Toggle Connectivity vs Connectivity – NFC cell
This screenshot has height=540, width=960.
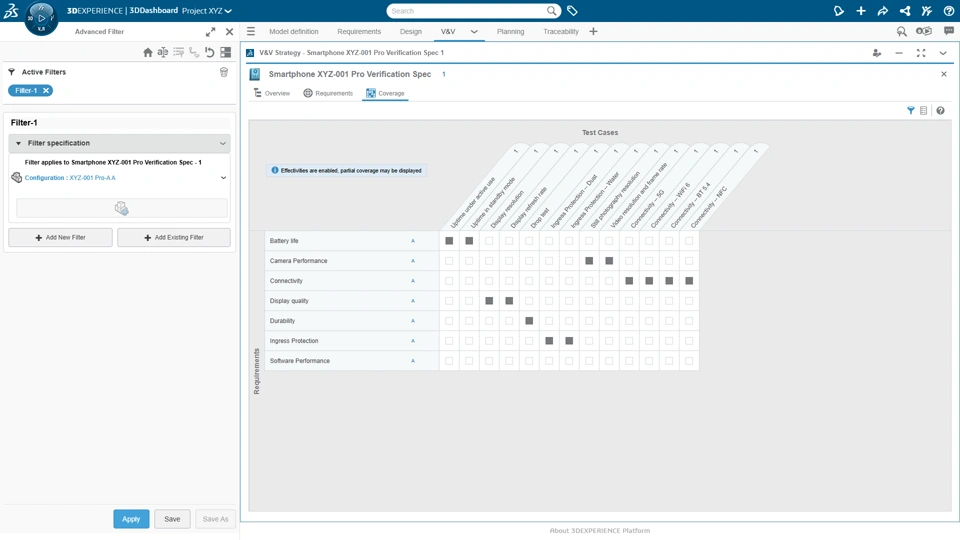689,281
